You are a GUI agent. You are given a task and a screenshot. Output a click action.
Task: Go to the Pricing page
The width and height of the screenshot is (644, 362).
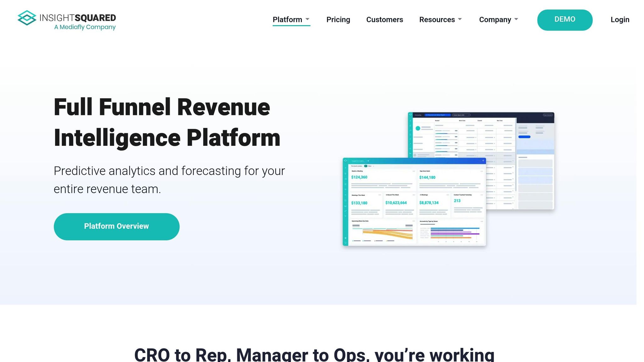pyautogui.click(x=338, y=19)
